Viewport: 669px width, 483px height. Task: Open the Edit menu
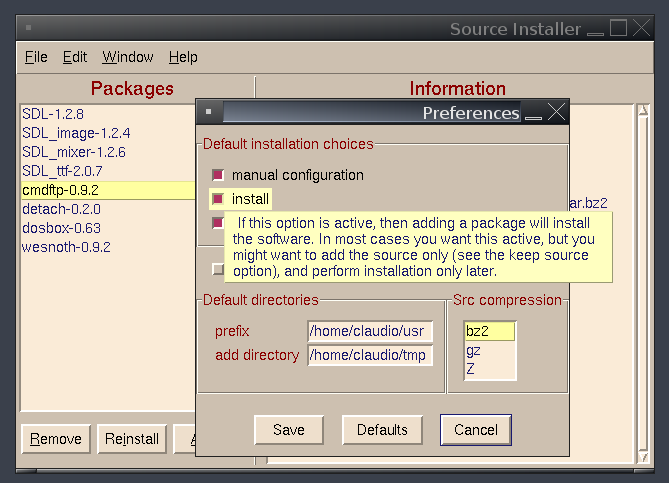75,57
